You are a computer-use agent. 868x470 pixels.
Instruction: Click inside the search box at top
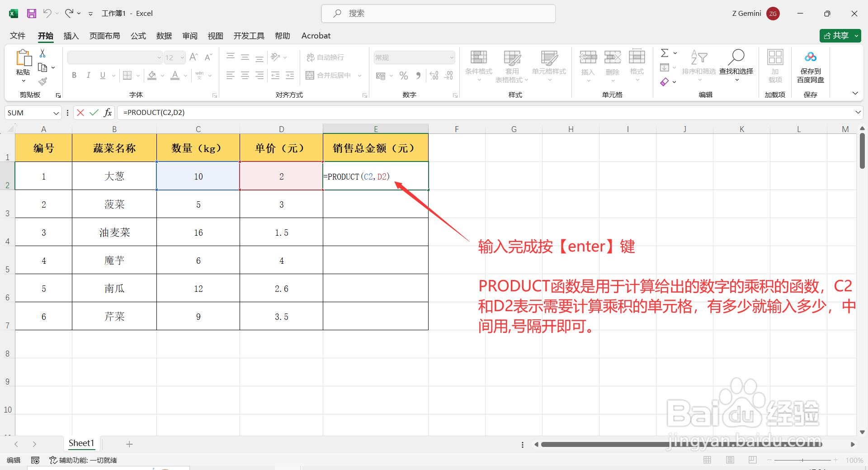(x=438, y=13)
